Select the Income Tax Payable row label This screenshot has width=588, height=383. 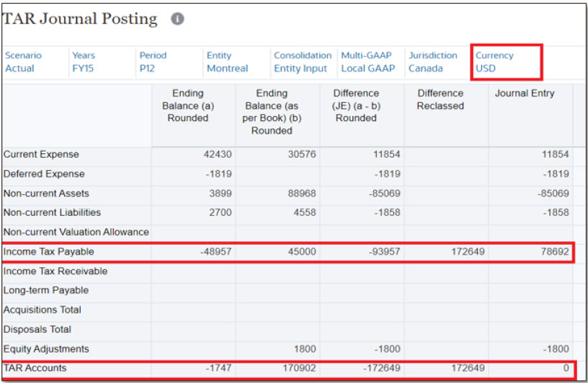pyautogui.click(x=49, y=251)
